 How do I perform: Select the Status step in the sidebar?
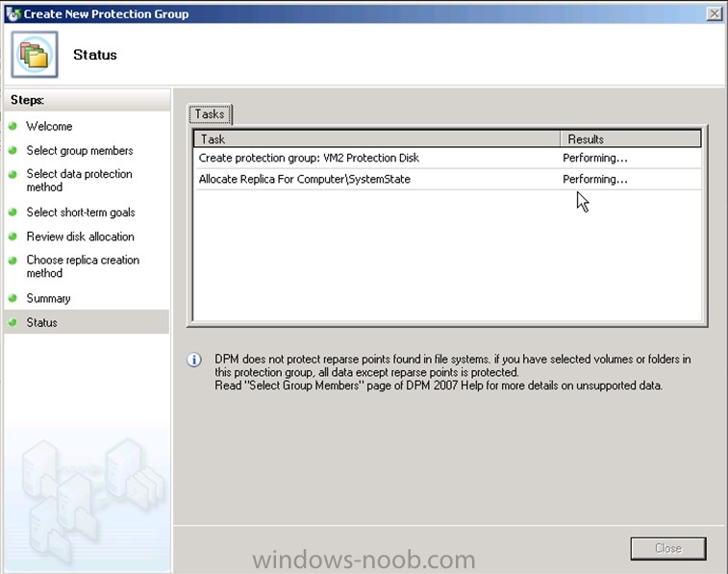click(x=87, y=322)
